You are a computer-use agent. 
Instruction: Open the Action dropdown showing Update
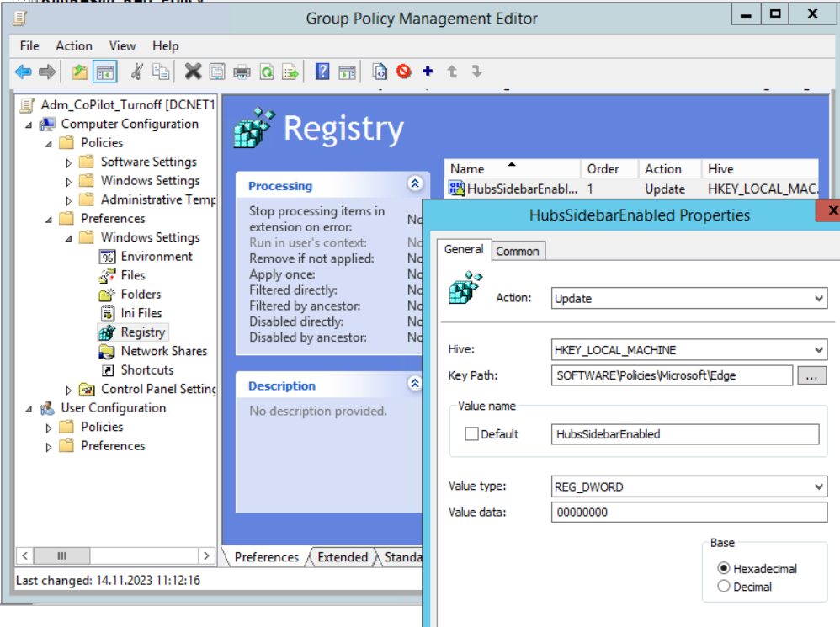click(x=689, y=298)
